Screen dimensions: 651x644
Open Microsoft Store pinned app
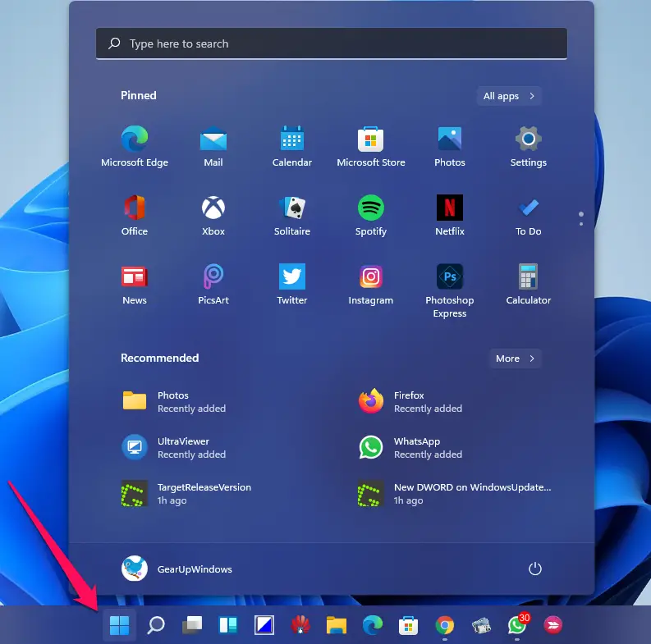pyautogui.click(x=371, y=146)
